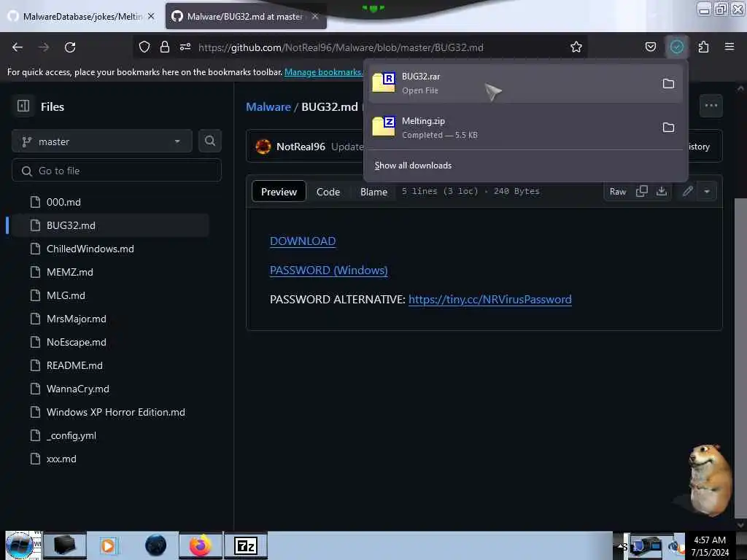Bookmark this page with the star icon
Image resolution: width=747 pixels, height=560 pixels.
[576, 47]
